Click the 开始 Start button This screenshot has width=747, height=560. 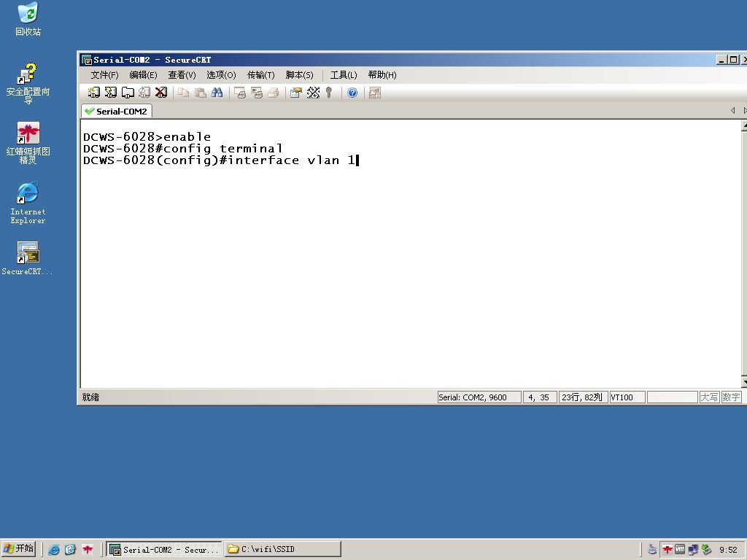click(x=19, y=548)
